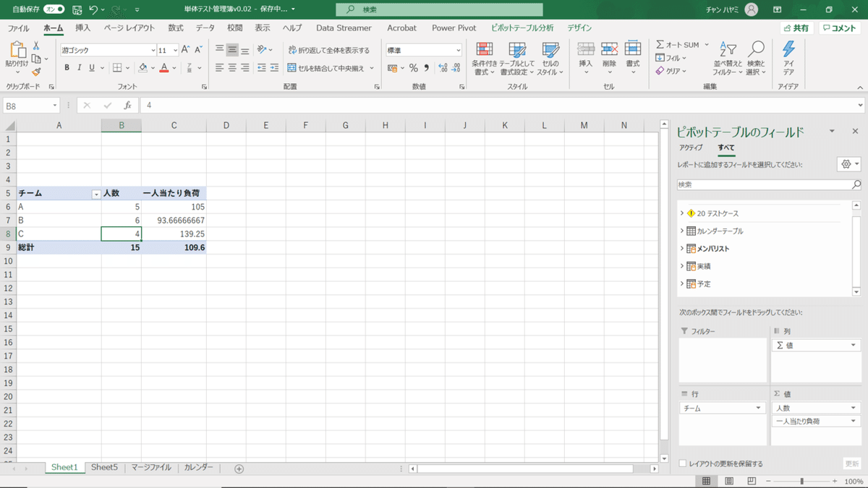Screen dimensions: 868x488
Task: Switch to the Sheet5 worksheet tab
Action: point(104,468)
